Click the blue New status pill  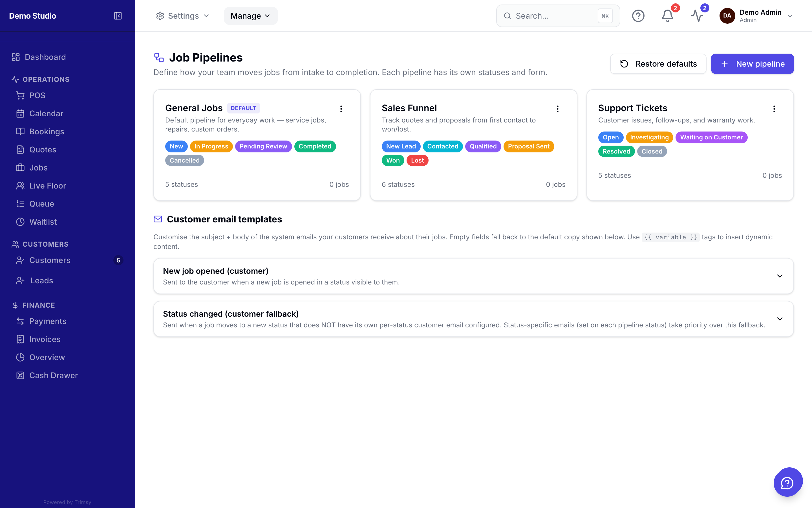pos(176,146)
